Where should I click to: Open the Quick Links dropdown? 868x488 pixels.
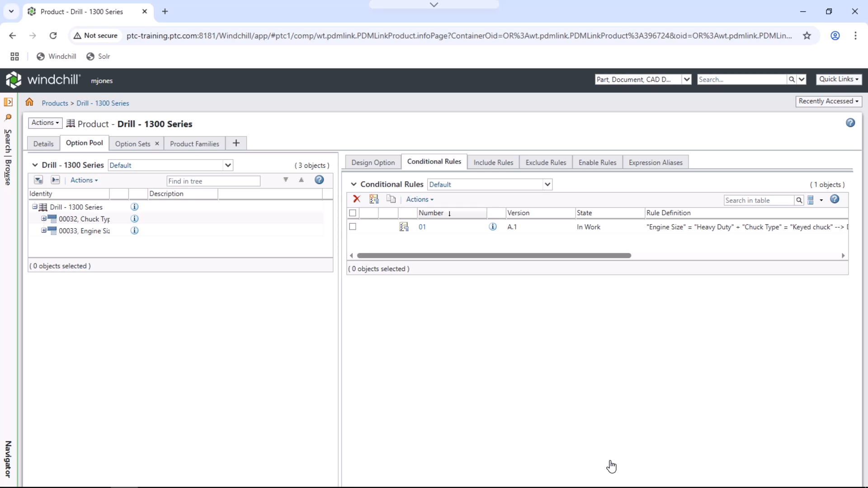click(x=839, y=79)
